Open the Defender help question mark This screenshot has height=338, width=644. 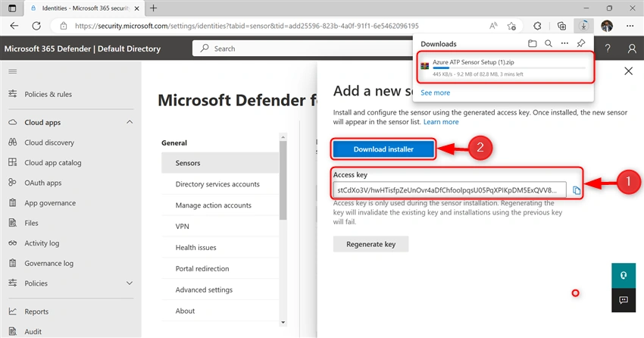608,49
